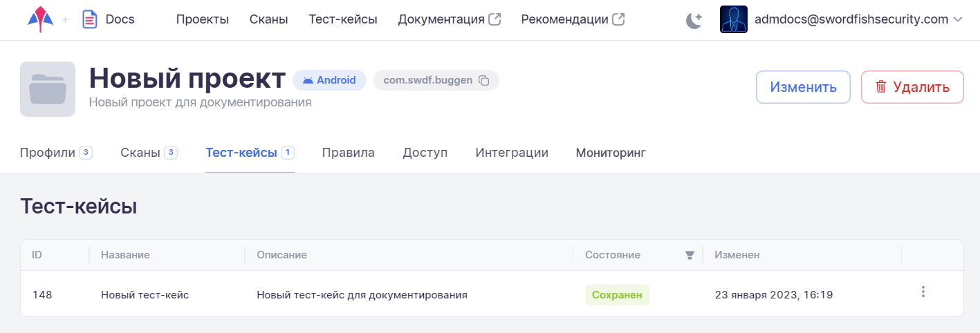
Task: Click the user avatar image
Action: point(733,19)
